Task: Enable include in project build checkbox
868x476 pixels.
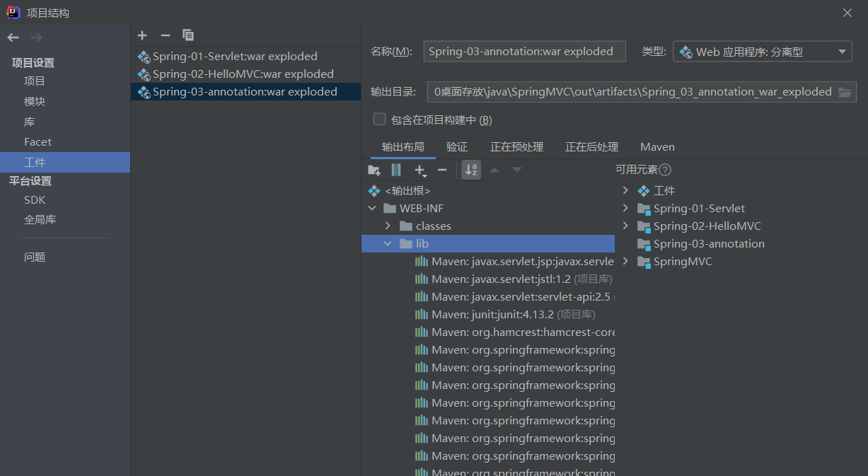Action: pos(380,120)
